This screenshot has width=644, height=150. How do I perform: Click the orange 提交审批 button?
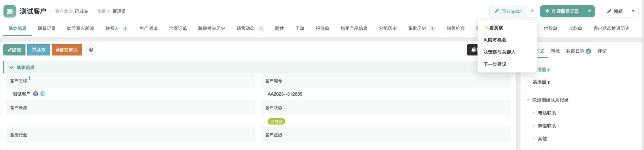[67, 50]
